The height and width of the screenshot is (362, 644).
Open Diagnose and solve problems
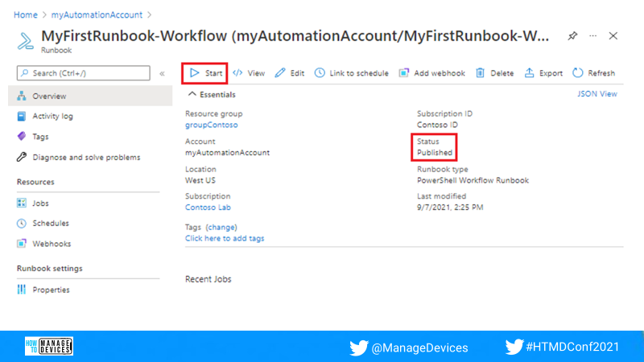[x=86, y=157]
